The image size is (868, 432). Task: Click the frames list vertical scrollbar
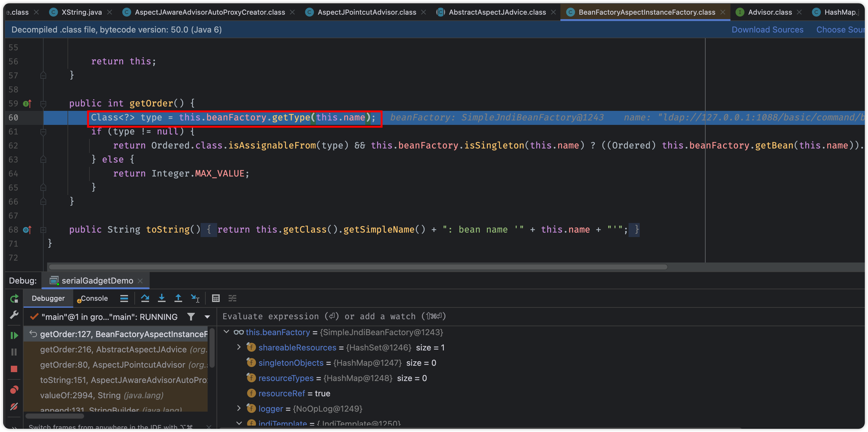click(212, 348)
